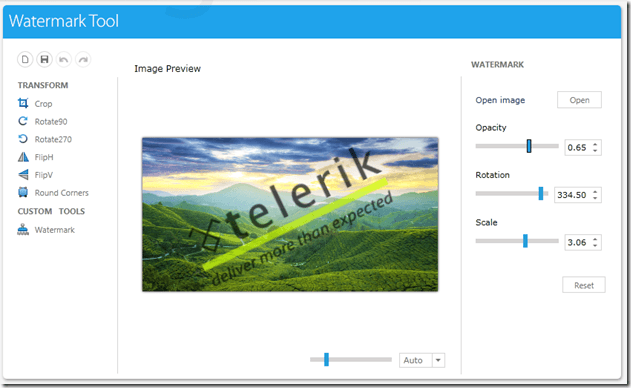This screenshot has height=388, width=631.
Task: Click the Watermark stamp icon
Action: [x=23, y=229]
